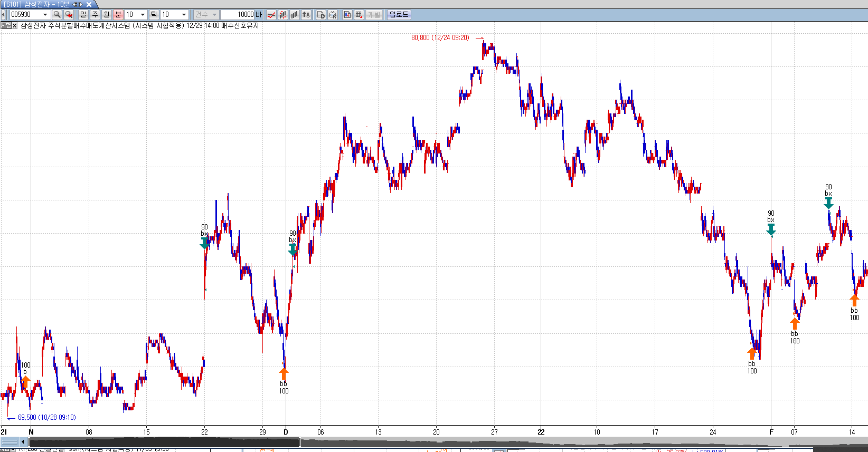The width and height of the screenshot is (868, 452).
Task: Click the stock search magnifier icon
Action: coord(57,15)
